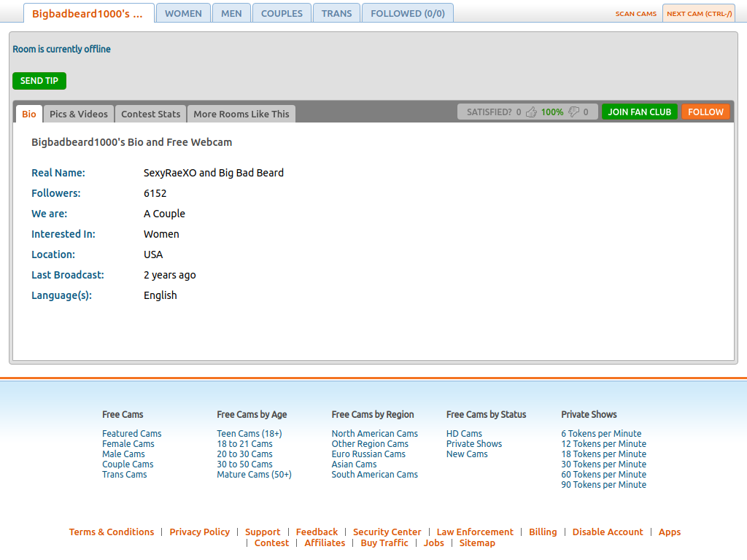Click the Followers count 6152

click(155, 193)
